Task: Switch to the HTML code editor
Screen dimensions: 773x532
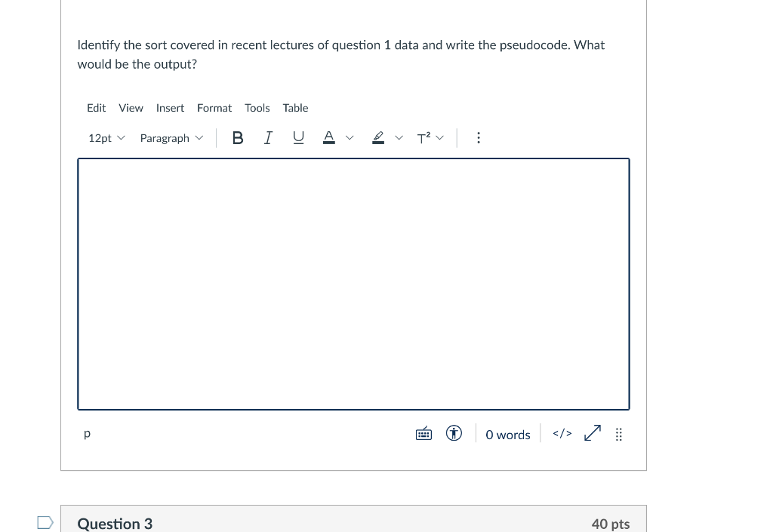Action: click(562, 433)
